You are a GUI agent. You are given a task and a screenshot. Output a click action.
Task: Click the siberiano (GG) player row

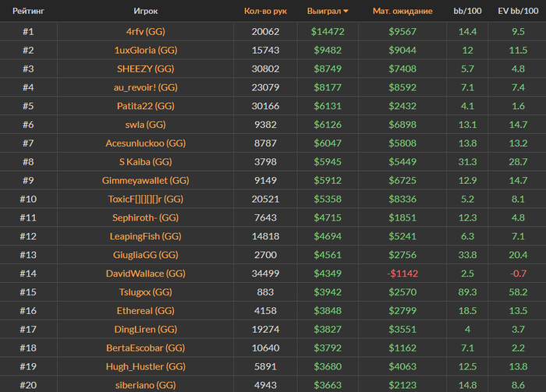pos(273,384)
